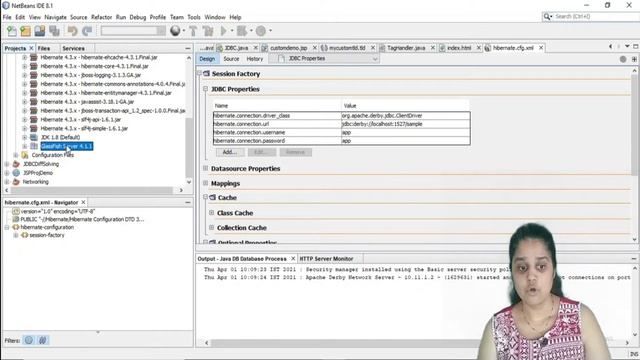This screenshot has width=640, height=360.
Task: Click the second Navigator filter icon
Action: 42,340
